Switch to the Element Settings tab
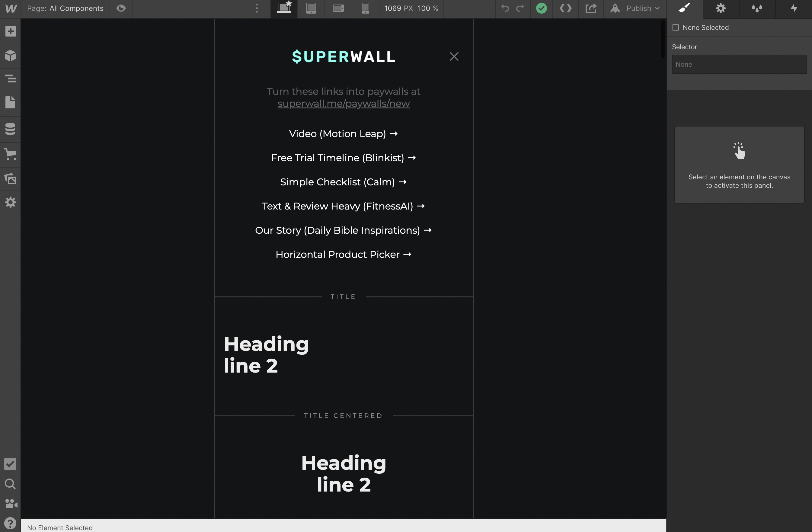This screenshot has width=812, height=532. point(721,8)
